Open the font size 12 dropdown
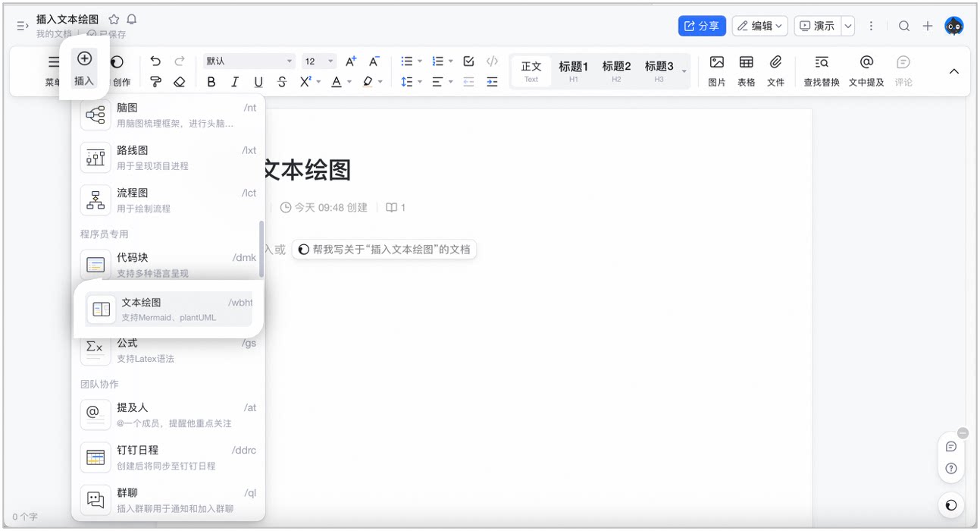Image resolution: width=980 pixels, height=531 pixels. pyautogui.click(x=318, y=61)
